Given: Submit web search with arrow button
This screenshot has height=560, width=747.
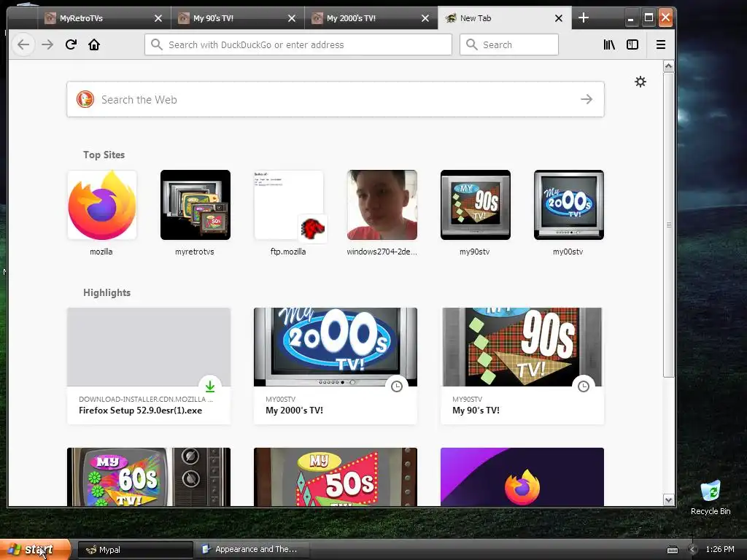Looking at the screenshot, I should pos(587,99).
